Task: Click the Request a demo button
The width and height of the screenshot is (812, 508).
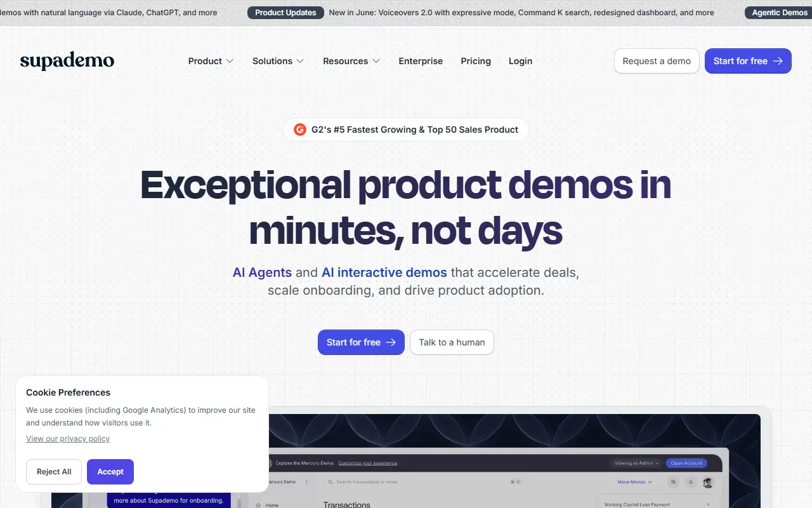Action: click(657, 61)
